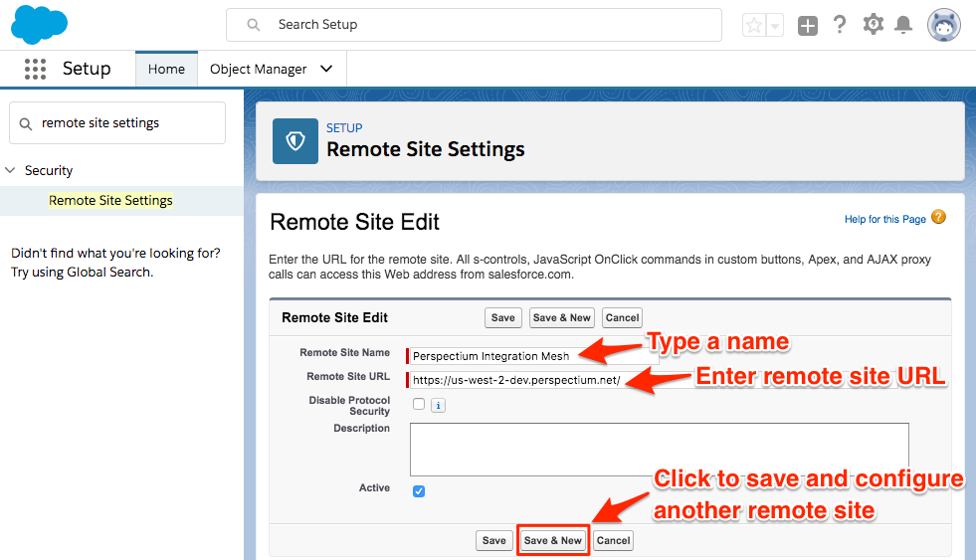Click the Remote Site URL field
This screenshot has width=976, height=560.
(654, 380)
